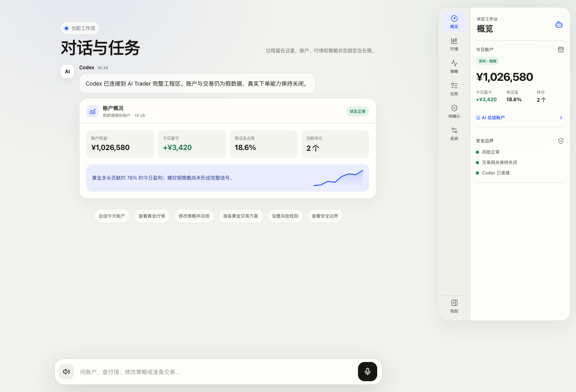
Task: Click the 假数据模拟账户 · 14:26 subtitle
Action: pos(124,115)
